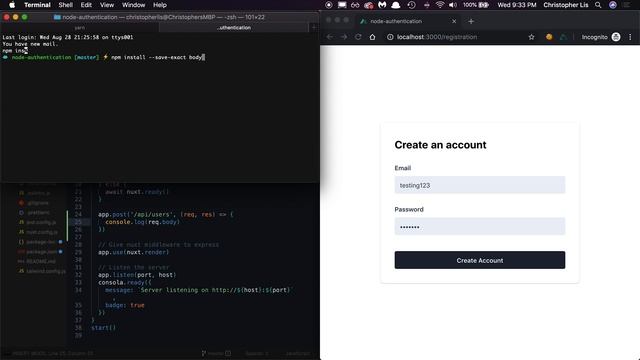Click the Password label
The width and height of the screenshot is (640, 360).
409,209
